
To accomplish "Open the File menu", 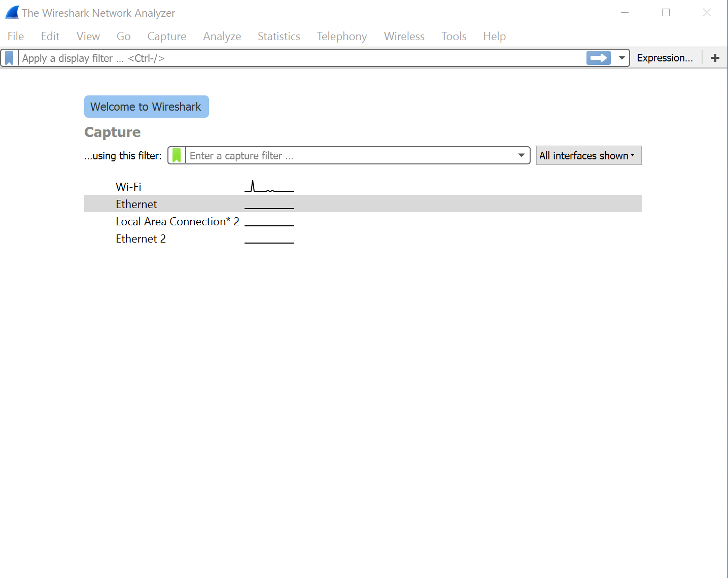I will pos(16,36).
